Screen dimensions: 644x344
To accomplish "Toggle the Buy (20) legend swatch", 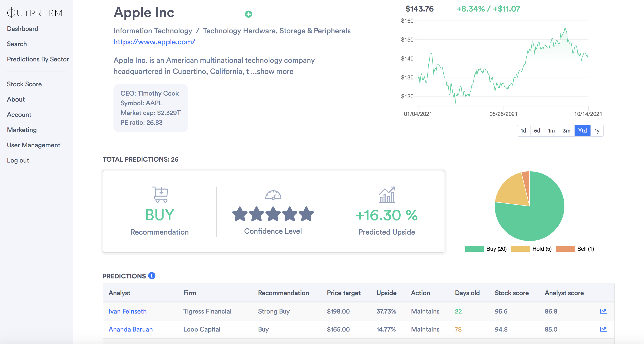I will pyautogui.click(x=474, y=249).
